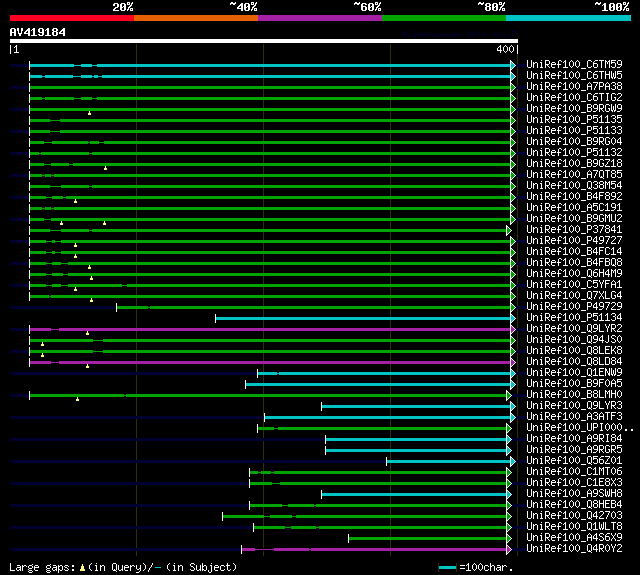Select the UniRef100_Q9LYR2 label

tap(574, 329)
